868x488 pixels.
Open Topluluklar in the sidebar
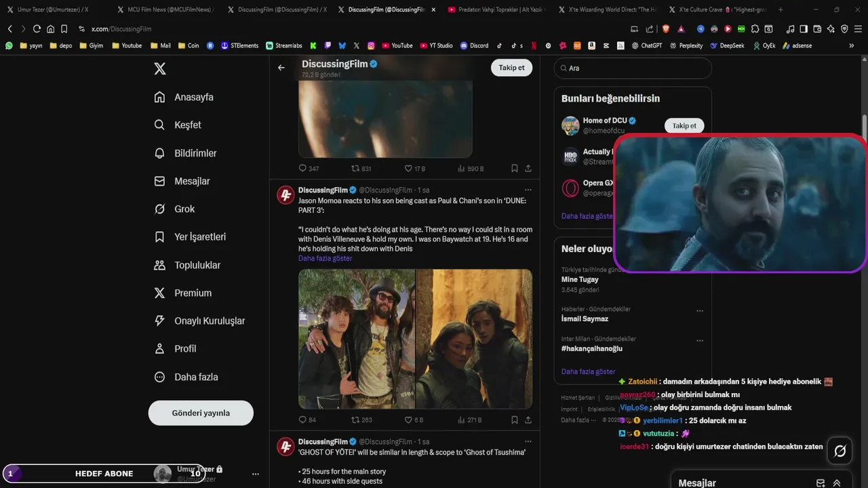click(x=187, y=265)
